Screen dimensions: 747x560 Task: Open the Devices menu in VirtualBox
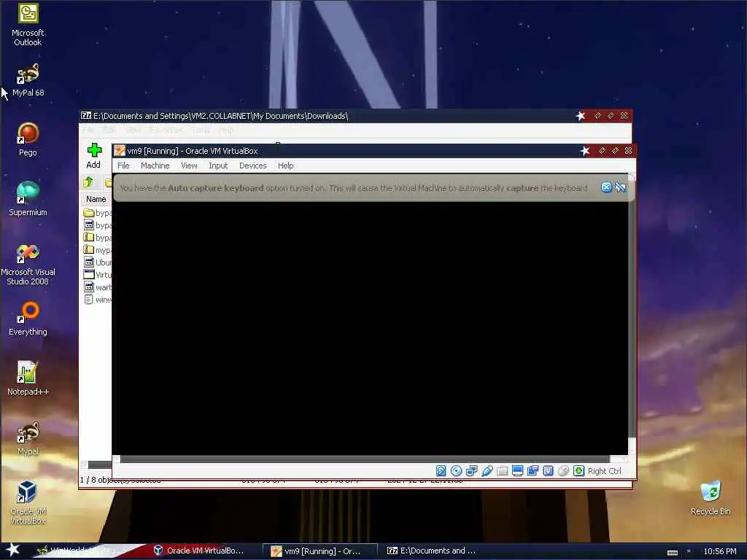[x=252, y=166]
